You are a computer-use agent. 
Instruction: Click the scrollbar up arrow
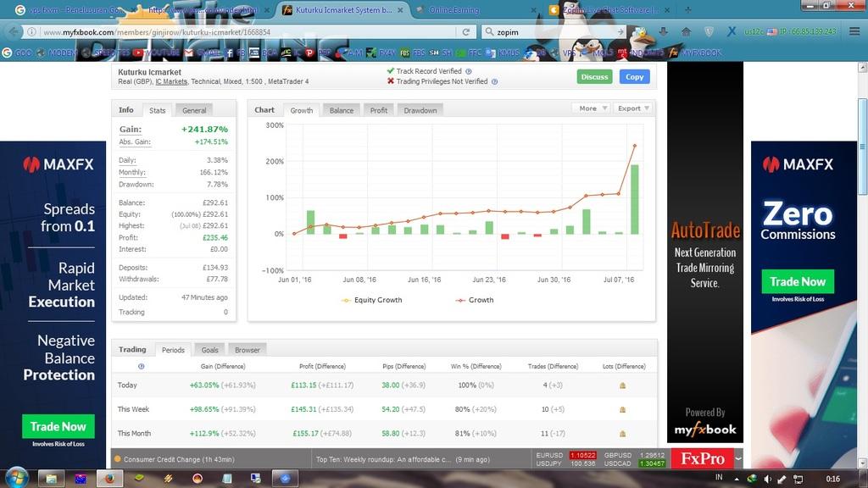point(862,68)
